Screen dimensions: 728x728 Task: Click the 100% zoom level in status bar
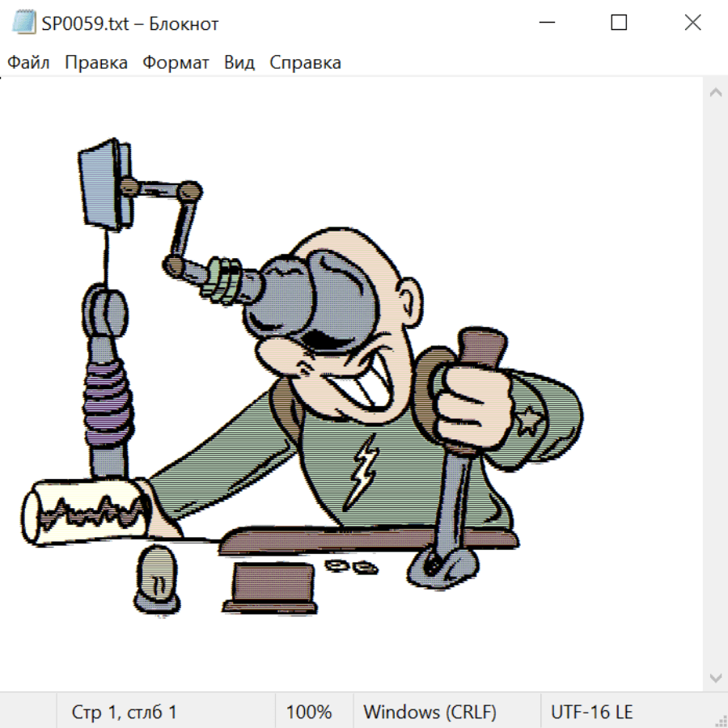click(309, 713)
